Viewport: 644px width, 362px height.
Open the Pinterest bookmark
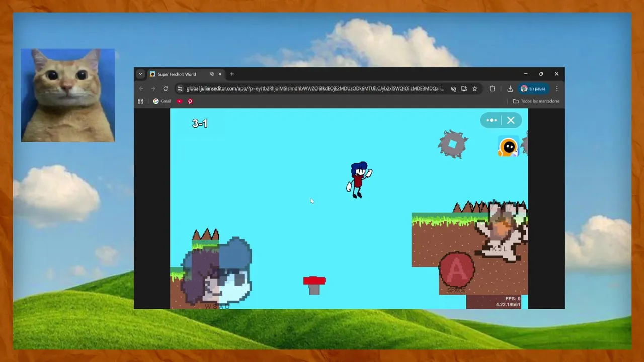point(190,101)
